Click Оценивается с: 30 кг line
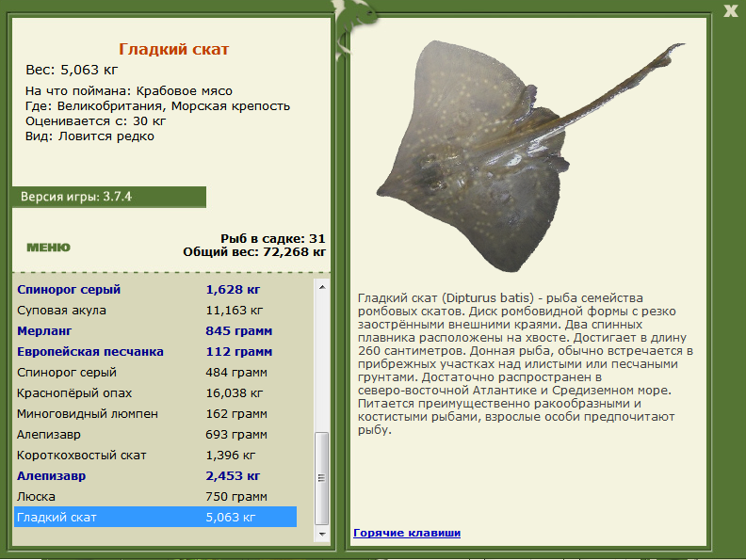Image resolution: width=746 pixels, height=560 pixels. tap(96, 121)
